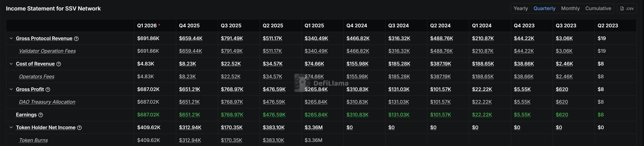Image resolution: width=644 pixels, height=146 pixels.
Task: Switch to Monthly breakdown
Action: [570, 8]
